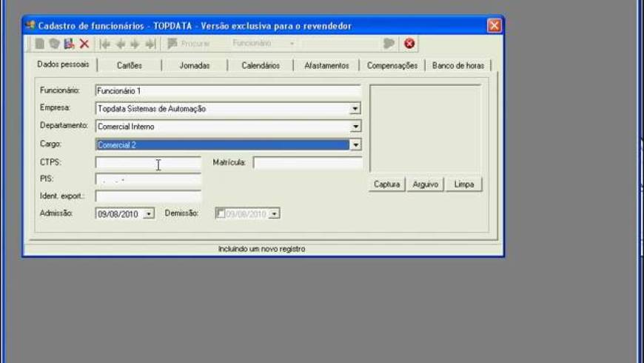This screenshot has height=363, width=644.
Task: Open the Admissão date picker arrow
Action: pos(149,214)
